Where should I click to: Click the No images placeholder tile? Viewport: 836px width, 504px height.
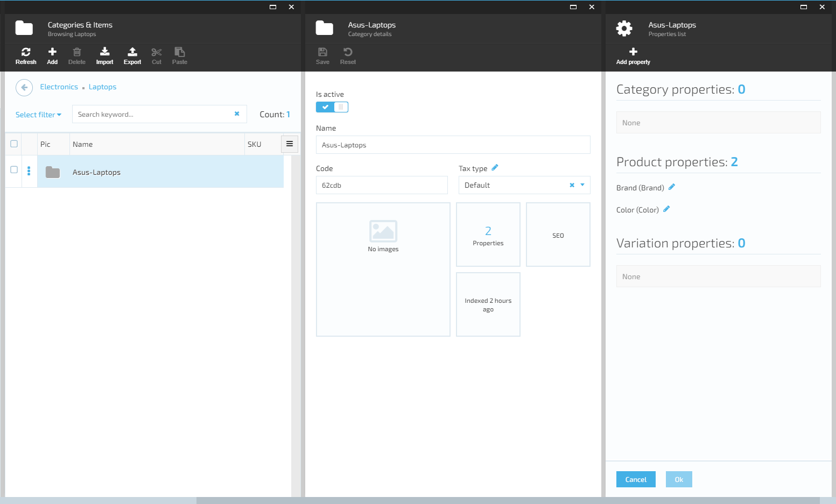[x=383, y=269]
